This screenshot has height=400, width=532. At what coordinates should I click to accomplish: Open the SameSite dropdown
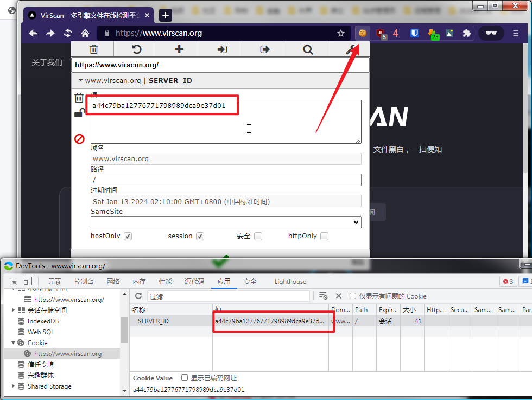226,222
